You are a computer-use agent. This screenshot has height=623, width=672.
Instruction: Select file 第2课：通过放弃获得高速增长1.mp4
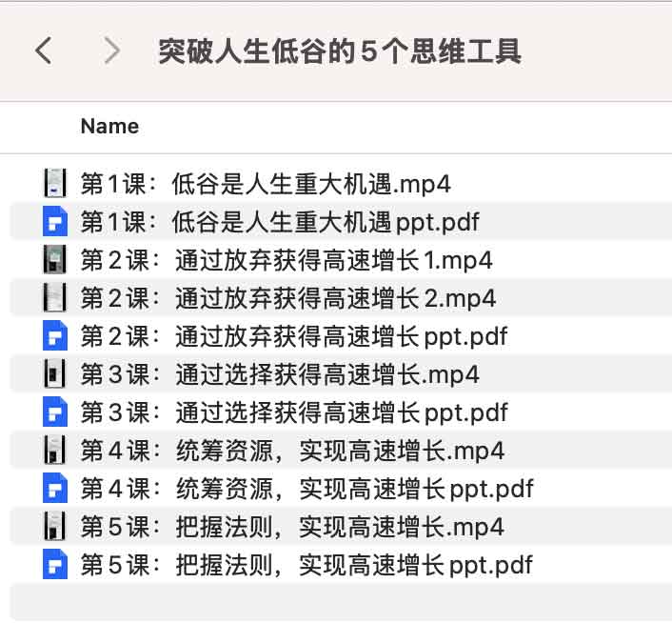[x=286, y=259]
